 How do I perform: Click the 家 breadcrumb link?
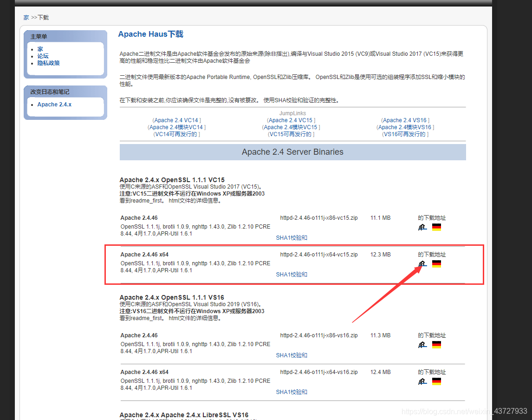[26, 17]
